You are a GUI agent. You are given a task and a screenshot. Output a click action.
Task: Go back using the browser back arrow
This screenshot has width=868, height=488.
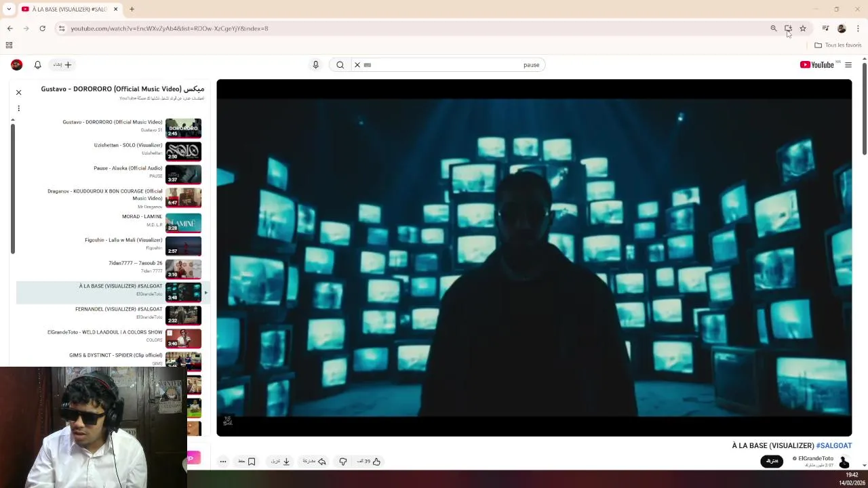click(9, 28)
